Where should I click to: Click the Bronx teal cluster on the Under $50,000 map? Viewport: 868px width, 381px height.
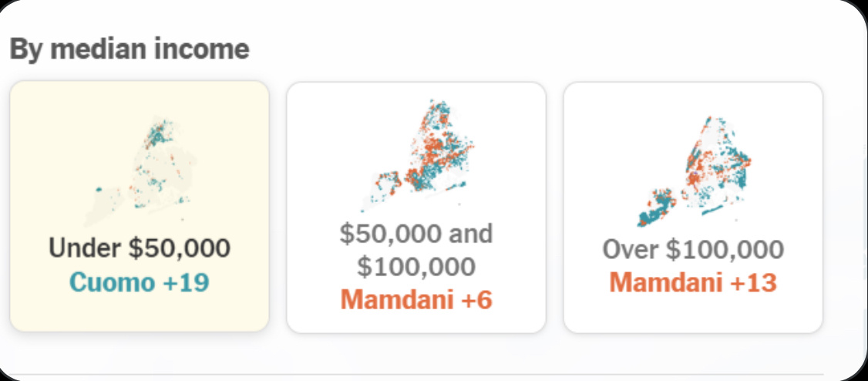coord(159,136)
